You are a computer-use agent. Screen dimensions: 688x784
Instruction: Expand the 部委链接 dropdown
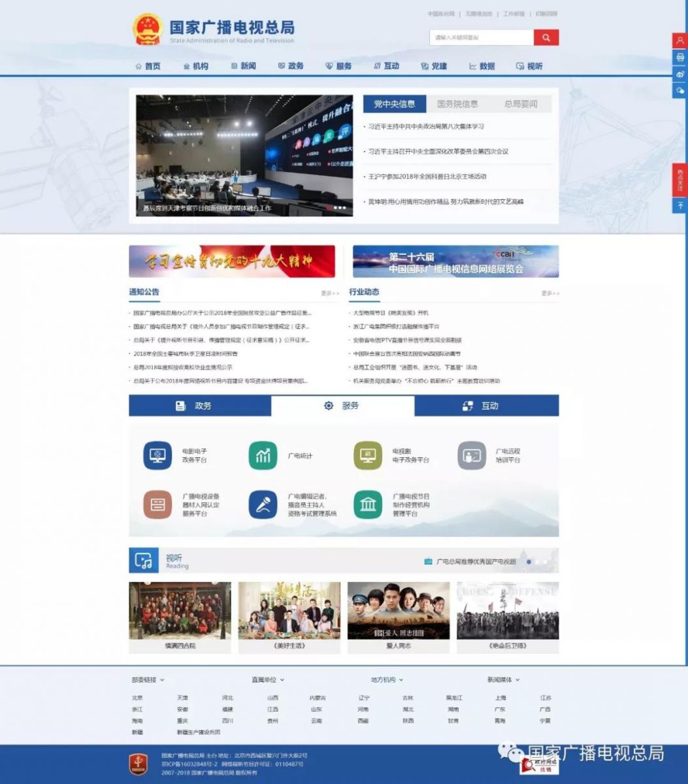click(148, 680)
